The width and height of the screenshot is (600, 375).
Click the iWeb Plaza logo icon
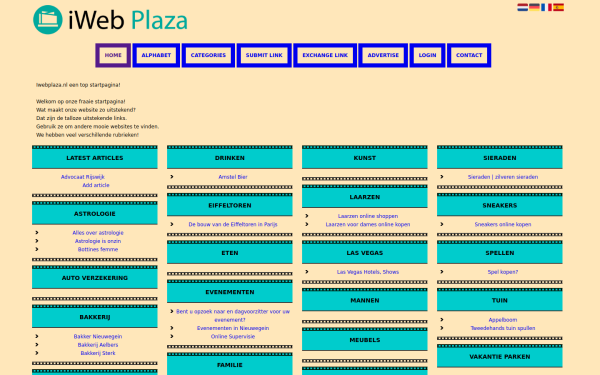tap(48, 20)
